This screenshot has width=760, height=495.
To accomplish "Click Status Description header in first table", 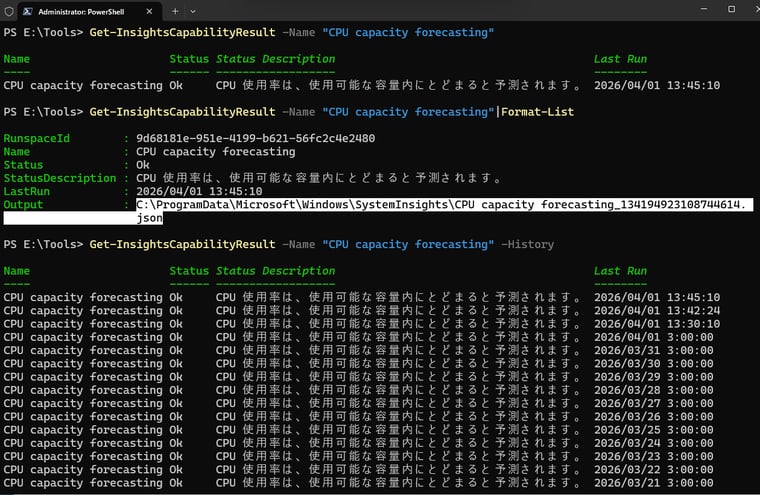I will [275, 59].
